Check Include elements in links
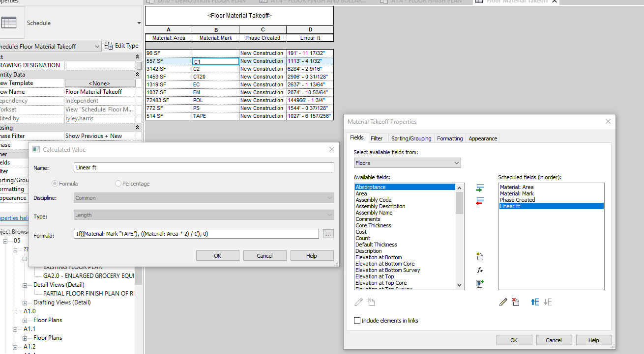Image resolution: width=644 pixels, height=354 pixels. coord(357,321)
